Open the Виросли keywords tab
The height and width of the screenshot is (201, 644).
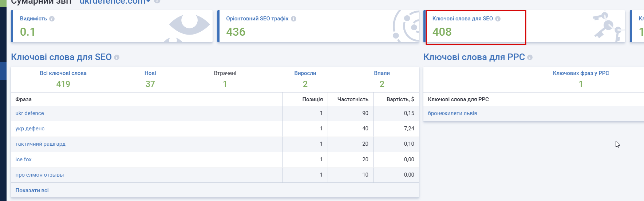305,79
